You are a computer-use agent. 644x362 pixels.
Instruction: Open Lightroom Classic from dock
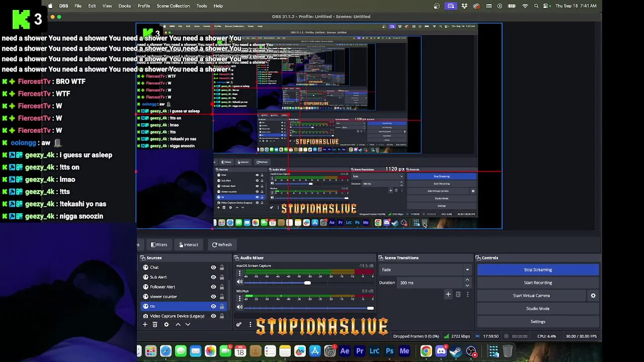(x=375, y=351)
